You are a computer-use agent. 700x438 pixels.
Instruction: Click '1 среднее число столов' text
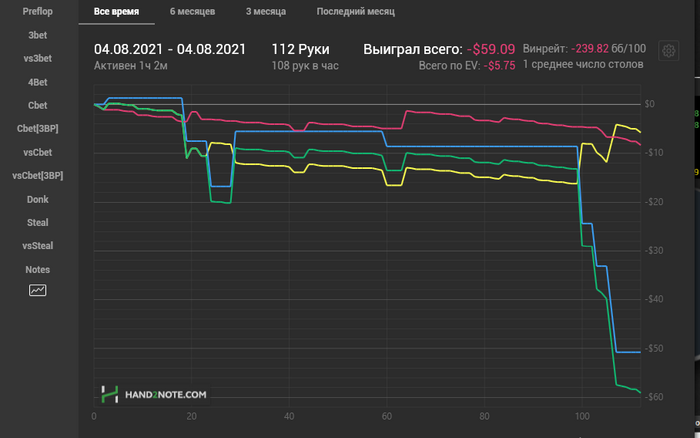point(583,64)
